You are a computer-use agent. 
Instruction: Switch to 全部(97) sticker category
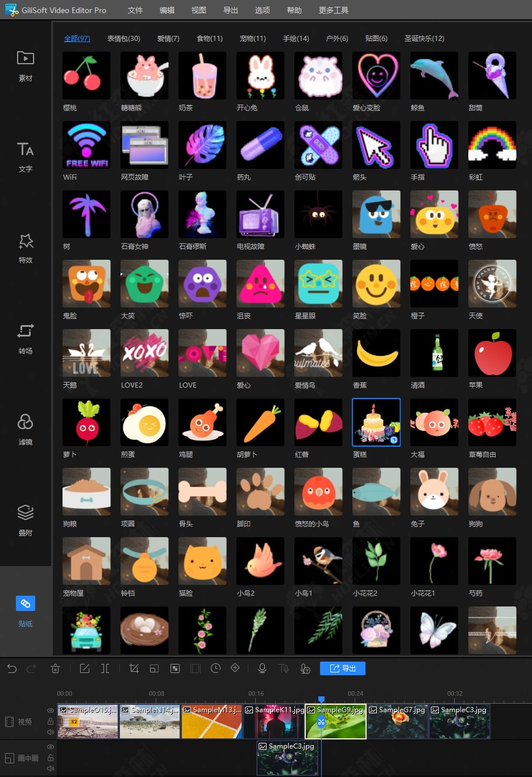tap(77, 39)
